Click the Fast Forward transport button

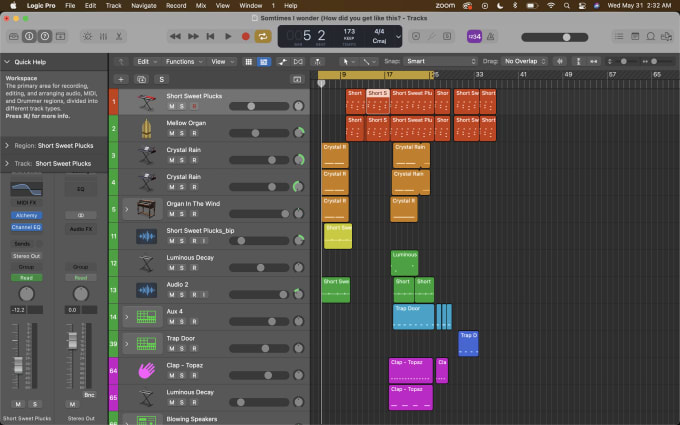[x=193, y=36]
